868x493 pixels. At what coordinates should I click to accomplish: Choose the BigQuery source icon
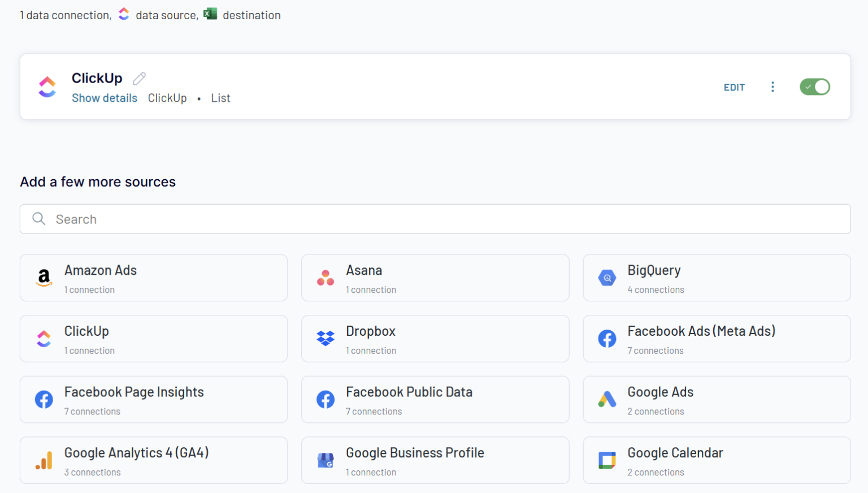(607, 278)
